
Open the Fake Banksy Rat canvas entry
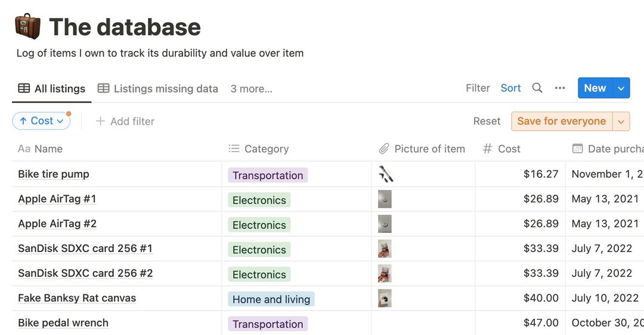click(x=77, y=298)
